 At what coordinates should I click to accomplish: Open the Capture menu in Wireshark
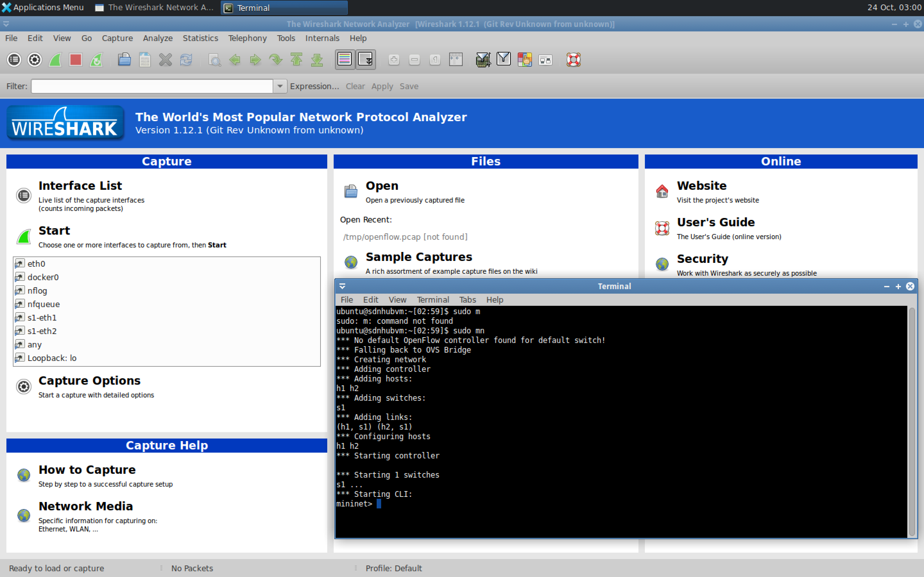coord(117,38)
